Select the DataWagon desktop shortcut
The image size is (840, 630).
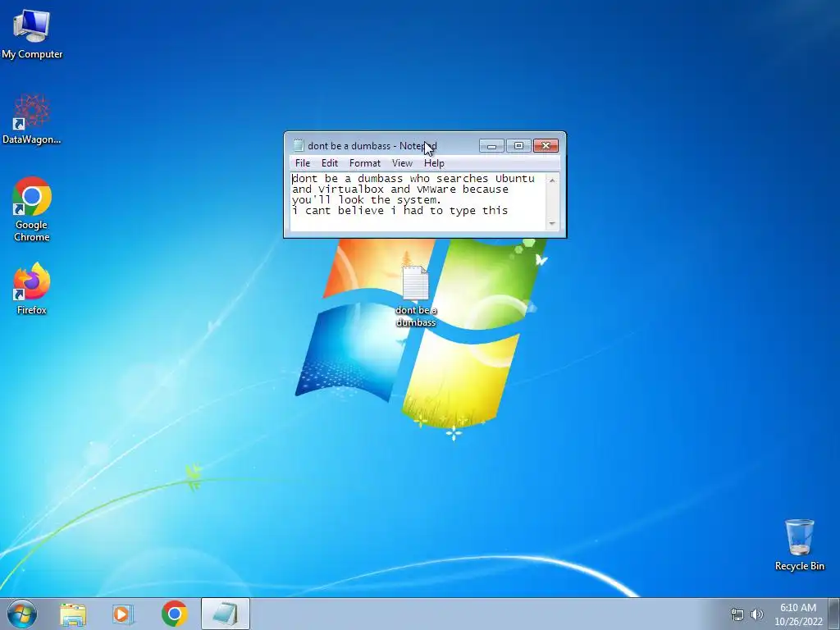pyautogui.click(x=32, y=120)
